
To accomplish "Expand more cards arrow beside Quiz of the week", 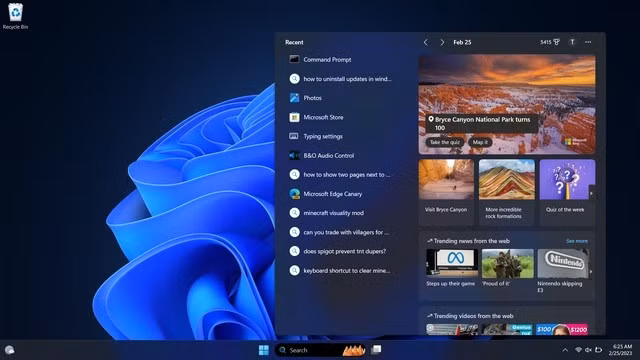I will (x=591, y=193).
